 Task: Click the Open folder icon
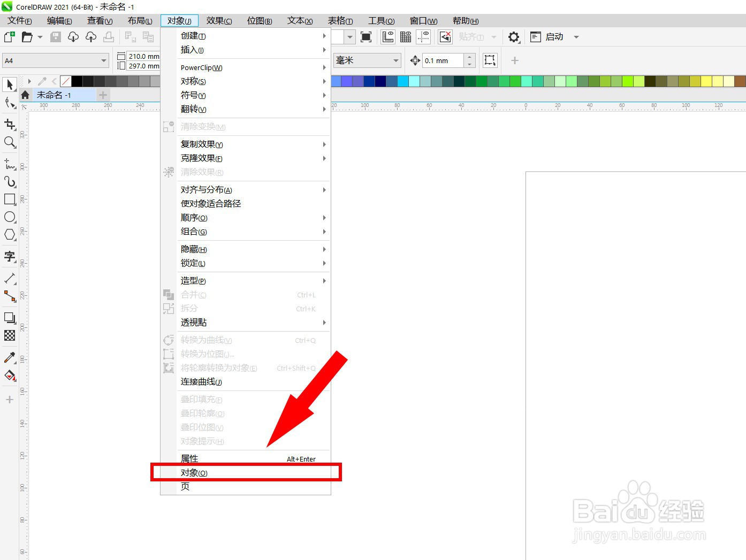coord(27,37)
